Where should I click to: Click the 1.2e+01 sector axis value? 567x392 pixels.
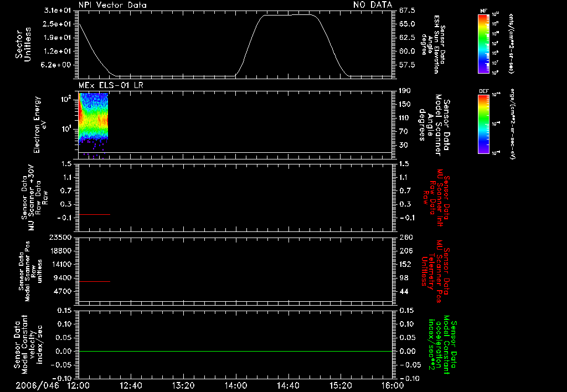[58, 51]
